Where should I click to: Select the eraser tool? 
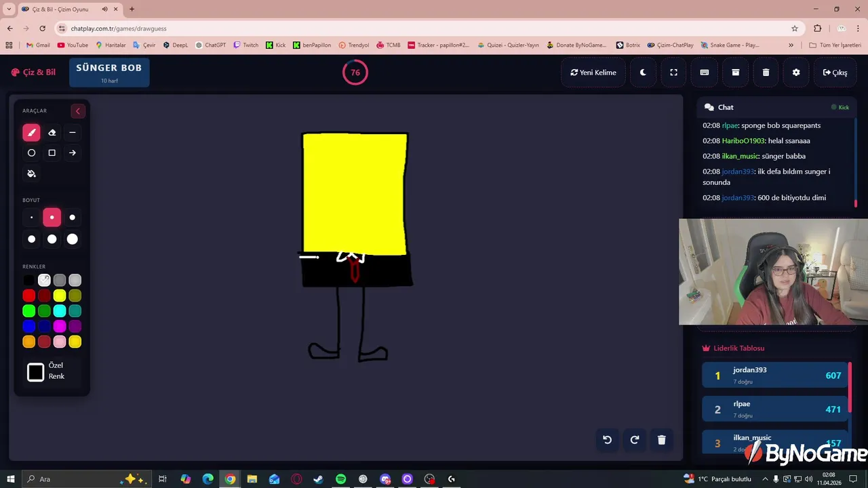coord(52,133)
